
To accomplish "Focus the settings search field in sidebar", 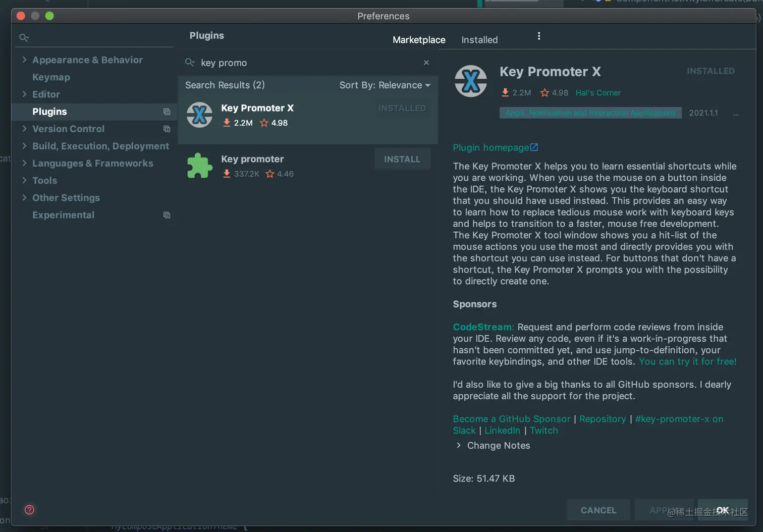I will pos(94,37).
